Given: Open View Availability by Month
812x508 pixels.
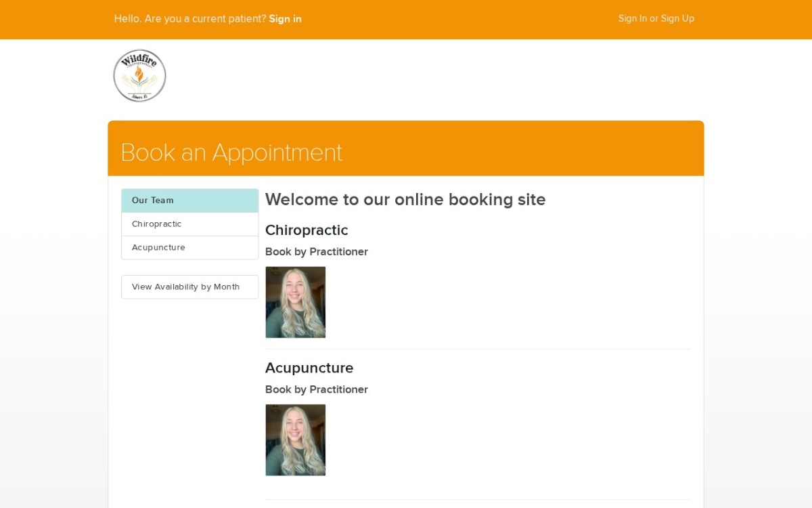Looking at the screenshot, I should [x=189, y=287].
